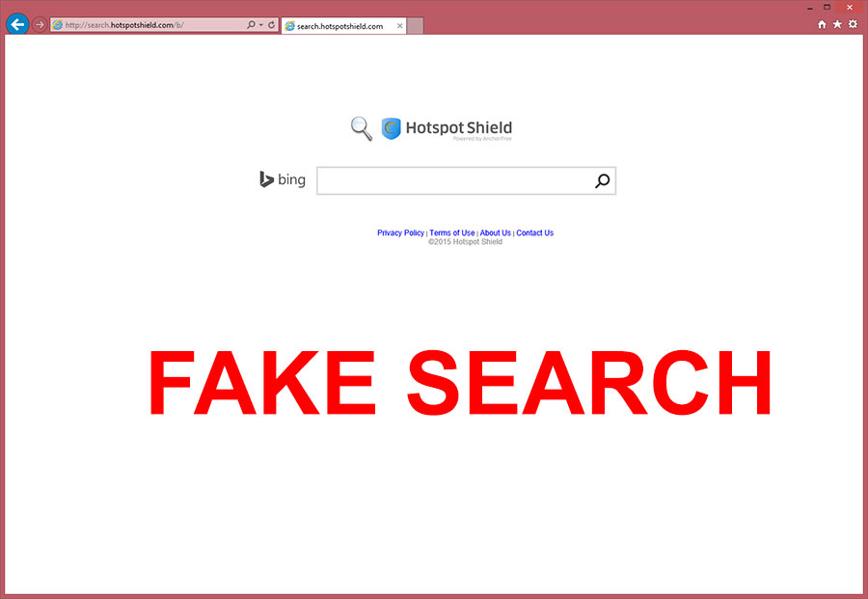Open the Home page icon
The width and height of the screenshot is (868, 599).
point(822,24)
